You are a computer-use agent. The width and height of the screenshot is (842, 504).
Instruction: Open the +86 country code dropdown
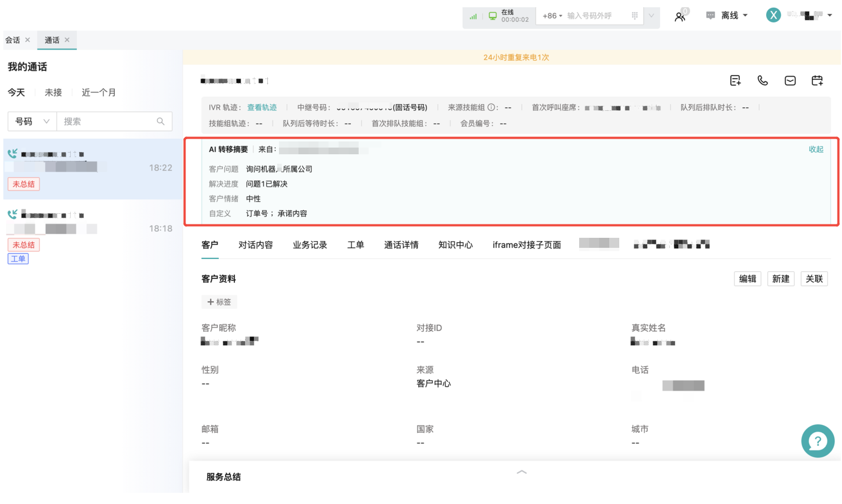click(x=552, y=16)
